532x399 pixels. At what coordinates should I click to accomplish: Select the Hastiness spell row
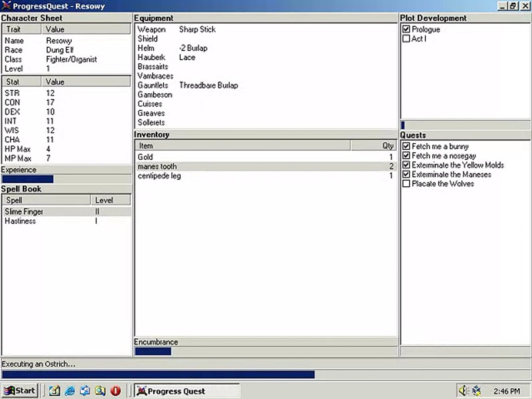tap(67, 221)
